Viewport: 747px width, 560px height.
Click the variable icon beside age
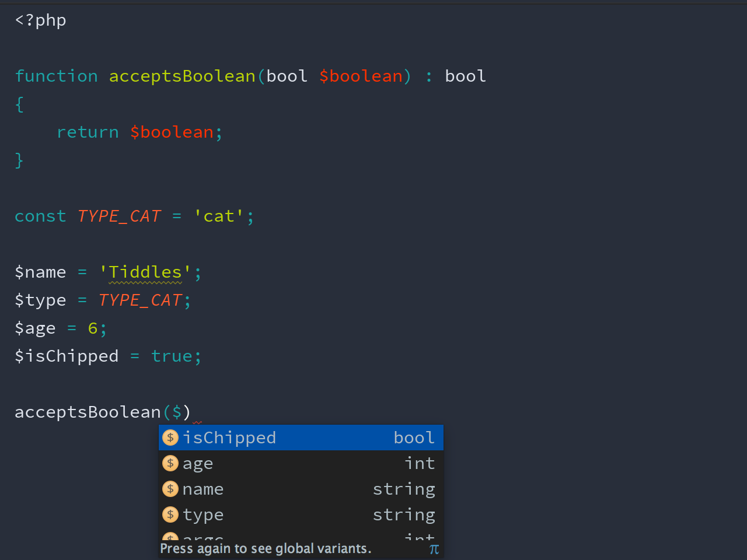[170, 463]
